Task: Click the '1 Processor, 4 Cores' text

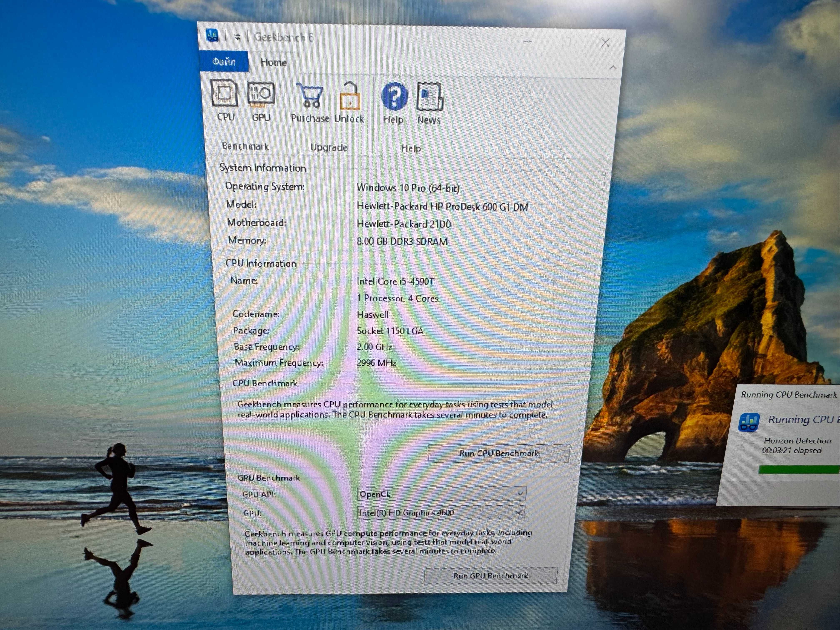Action: click(397, 299)
